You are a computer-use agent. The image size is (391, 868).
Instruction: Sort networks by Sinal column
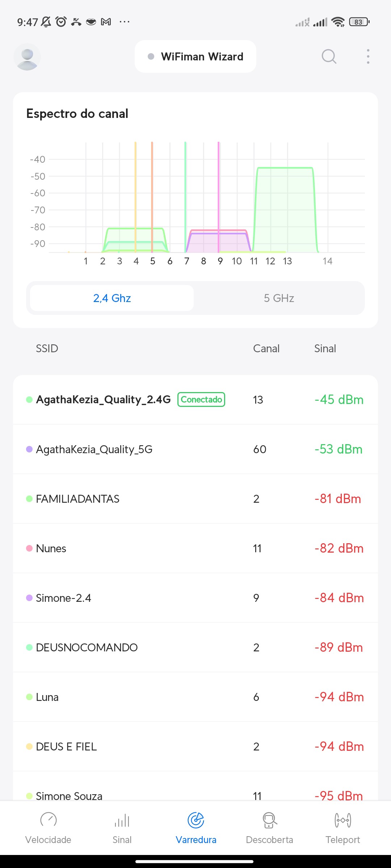coord(325,348)
